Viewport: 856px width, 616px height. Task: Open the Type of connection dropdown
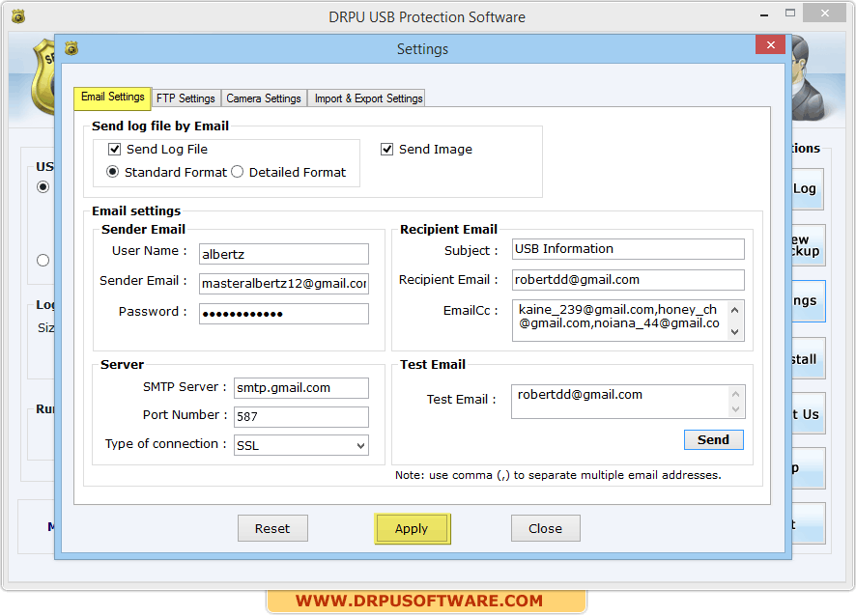300,445
